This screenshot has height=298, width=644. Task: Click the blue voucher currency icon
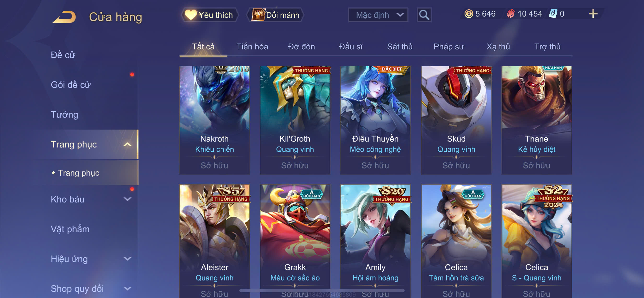click(x=553, y=14)
